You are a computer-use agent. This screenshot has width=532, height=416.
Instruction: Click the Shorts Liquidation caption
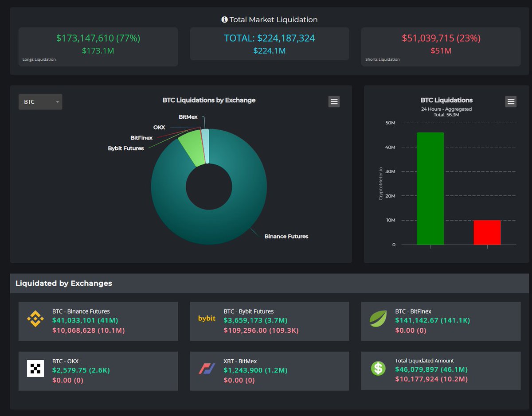tap(382, 59)
